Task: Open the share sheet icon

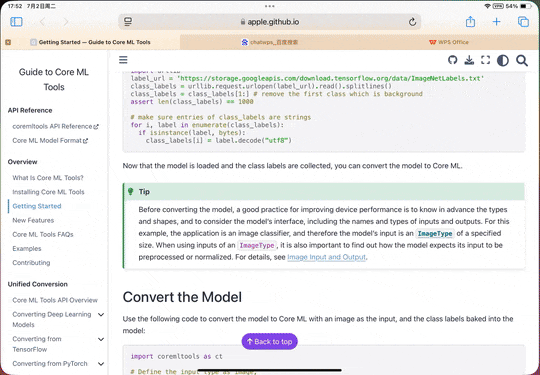Action: click(470, 22)
